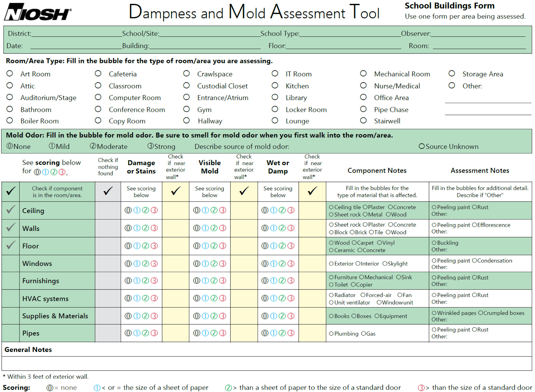Click the Room input line
Screen dimensions: 535x392
(479, 46)
